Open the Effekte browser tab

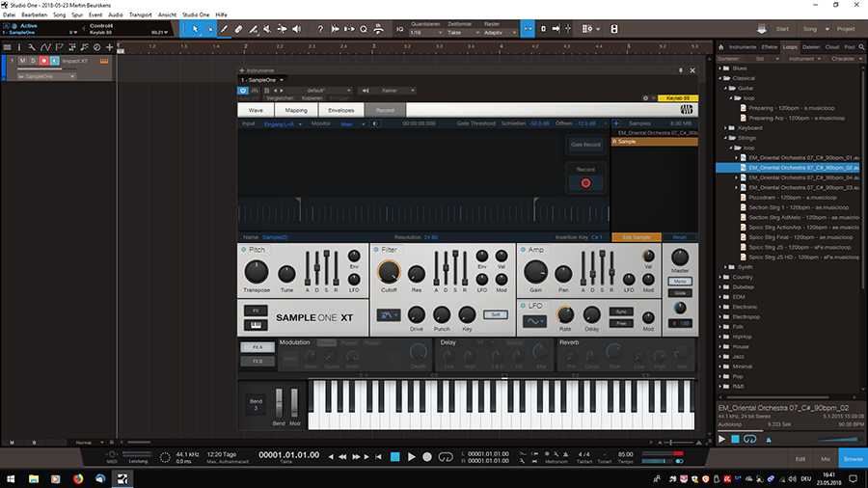click(x=769, y=47)
